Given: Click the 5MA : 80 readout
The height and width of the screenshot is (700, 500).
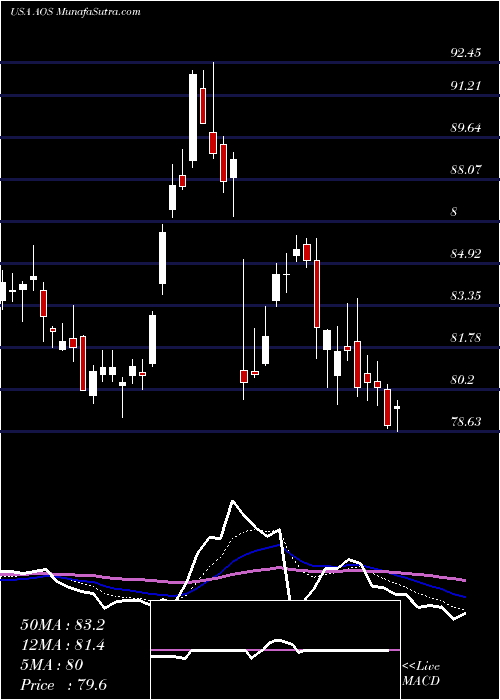Looking at the screenshot, I should (x=52, y=665).
